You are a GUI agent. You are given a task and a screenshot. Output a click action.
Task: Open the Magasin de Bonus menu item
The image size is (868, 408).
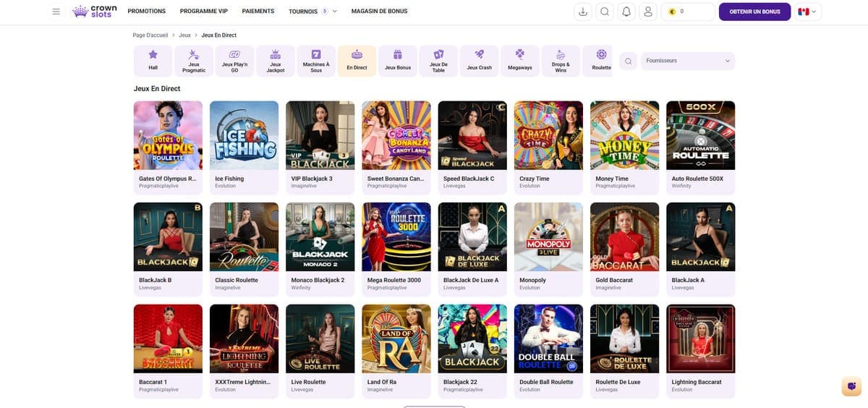(379, 12)
